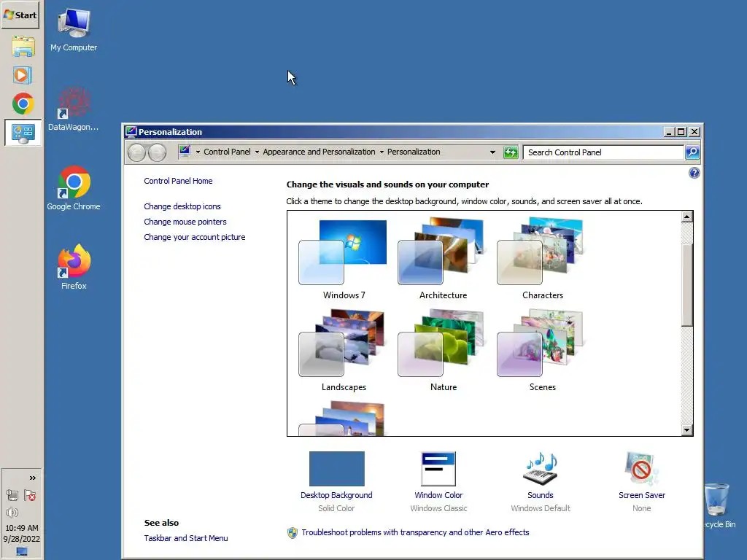747x560 pixels.
Task: Select the Personalization taskbar button
Action: 23,133
